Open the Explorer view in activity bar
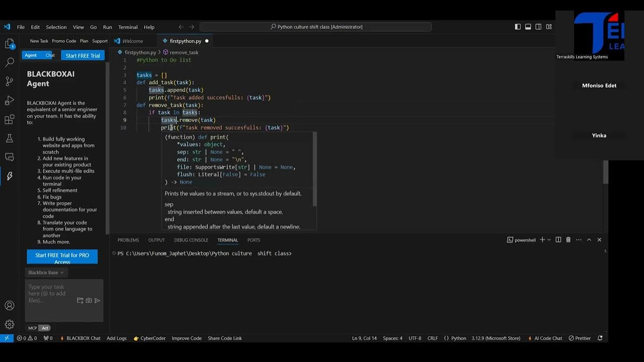This screenshot has width=644, height=362. [10, 44]
